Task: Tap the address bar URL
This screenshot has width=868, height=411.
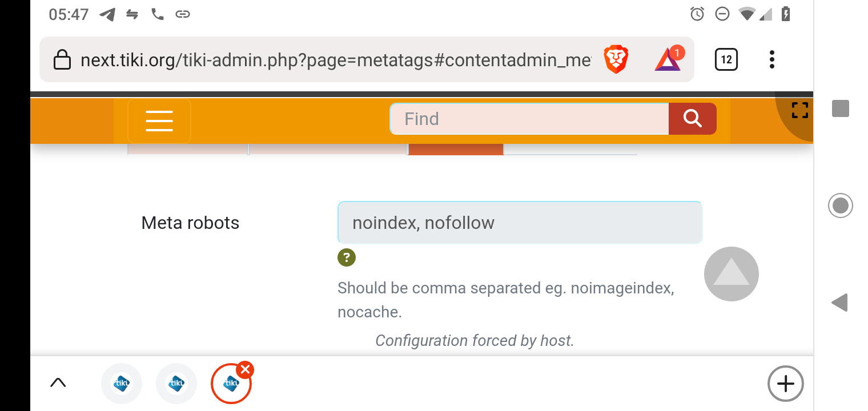Action: click(x=336, y=60)
